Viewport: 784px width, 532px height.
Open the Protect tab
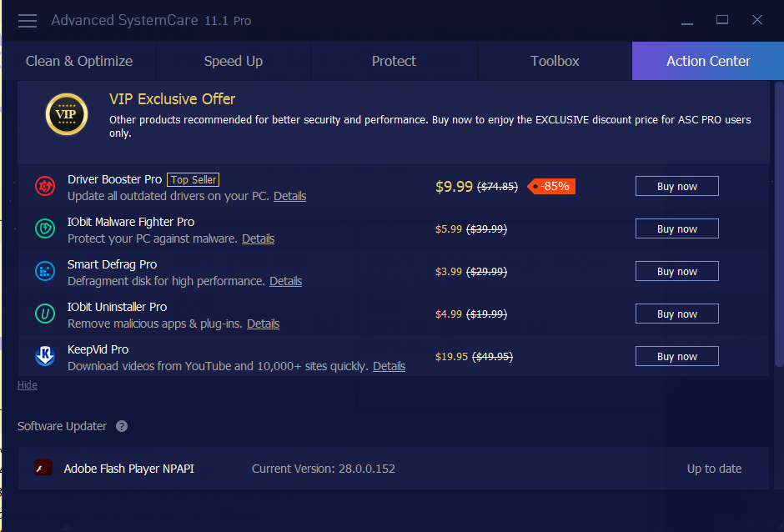[394, 61]
